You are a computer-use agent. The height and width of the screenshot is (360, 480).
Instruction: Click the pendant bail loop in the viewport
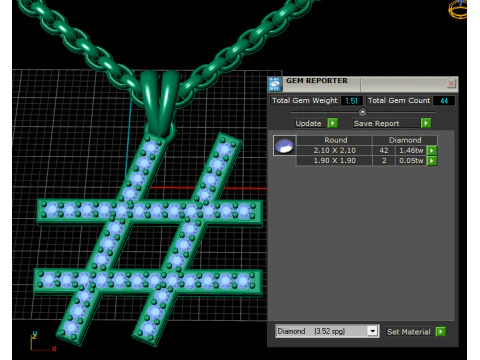161,103
